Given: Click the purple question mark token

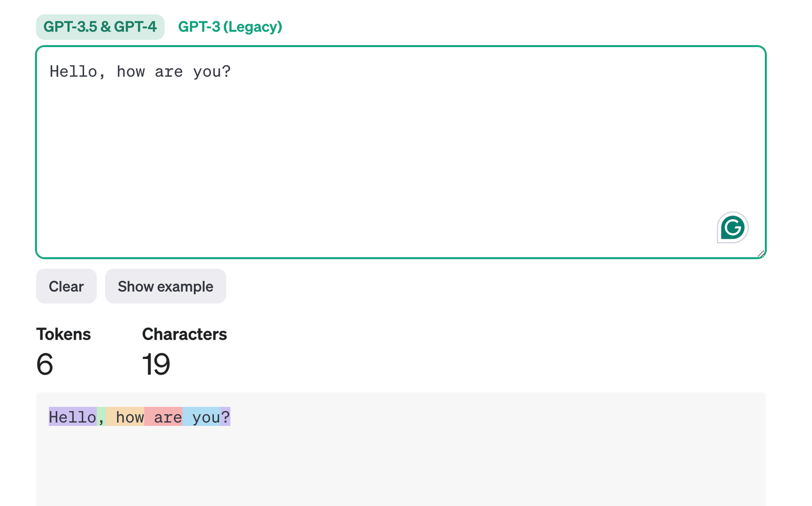Looking at the screenshot, I should click(x=225, y=417).
